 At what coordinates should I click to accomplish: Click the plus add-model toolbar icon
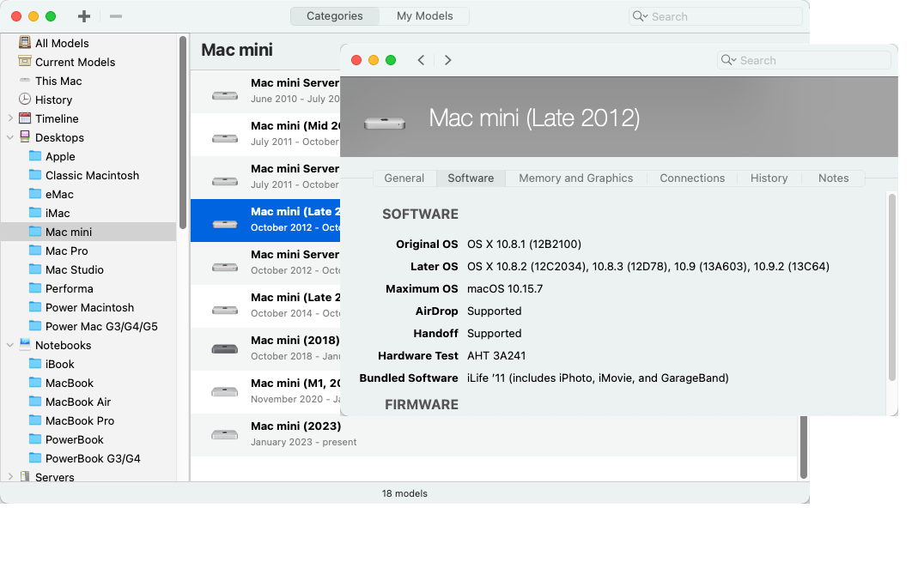84,16
